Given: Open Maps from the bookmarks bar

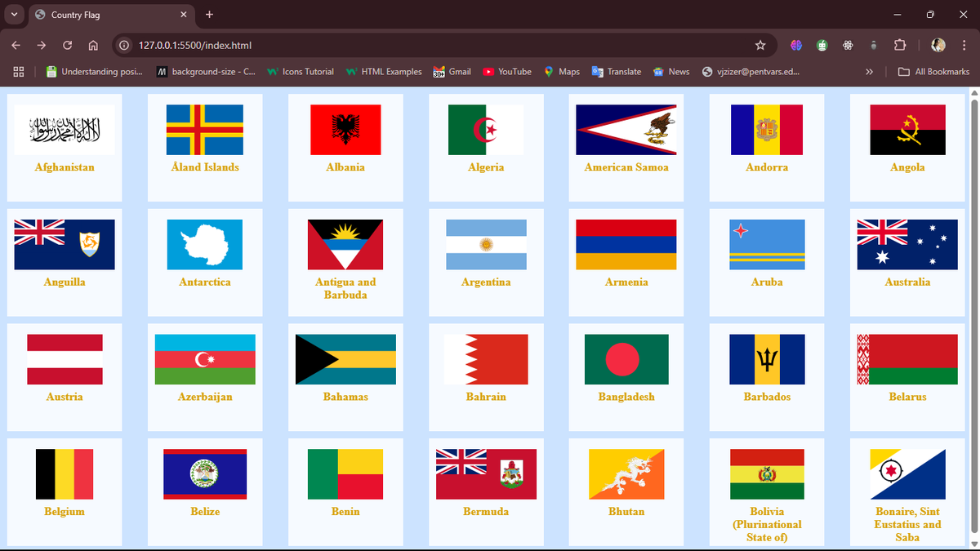Looking at the screenshot, I should click(x=561, y=72).
